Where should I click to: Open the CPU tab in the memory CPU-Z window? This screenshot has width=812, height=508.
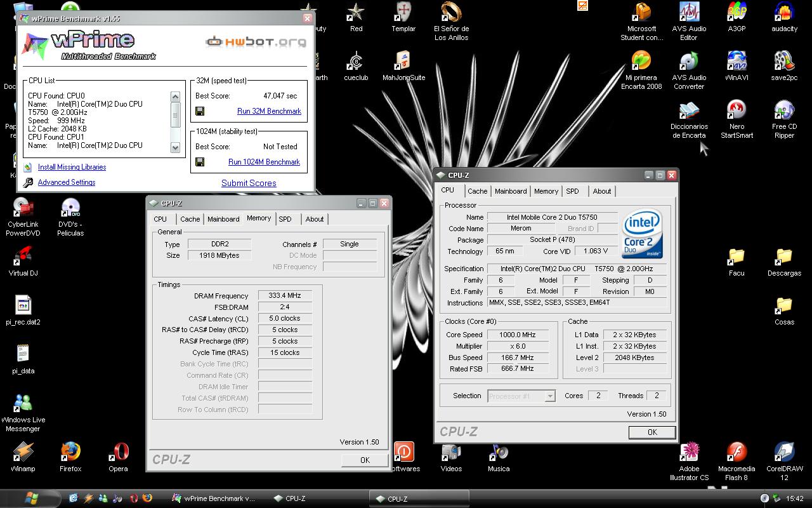click(x=160, y=219)
